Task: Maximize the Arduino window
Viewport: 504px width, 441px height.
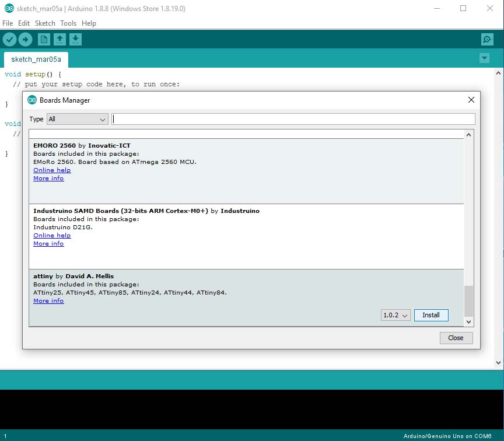Action: 463,8
